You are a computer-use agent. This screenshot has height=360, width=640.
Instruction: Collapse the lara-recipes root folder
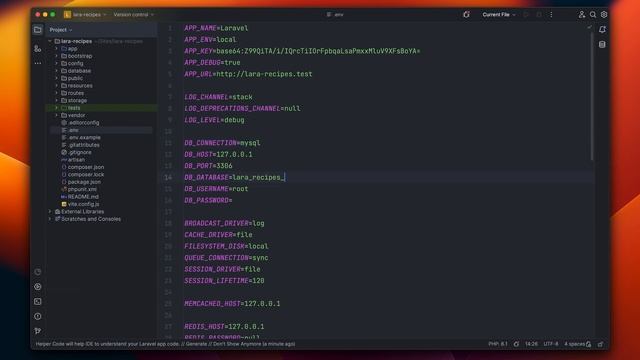tap(50, 41)
